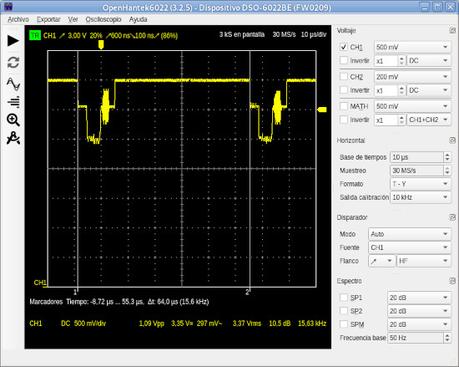Open MATH voltage 500 mV dropdown

tap(412, 106)
